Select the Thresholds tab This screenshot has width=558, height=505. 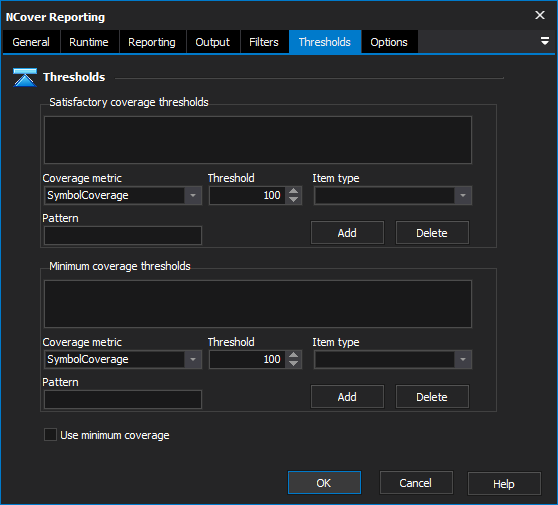tap(325, 42)
